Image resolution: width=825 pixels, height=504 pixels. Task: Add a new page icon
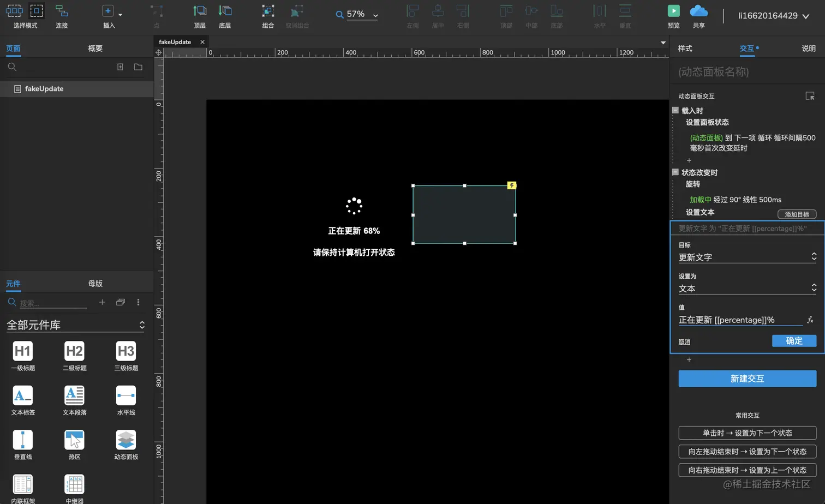coord(120,67)
